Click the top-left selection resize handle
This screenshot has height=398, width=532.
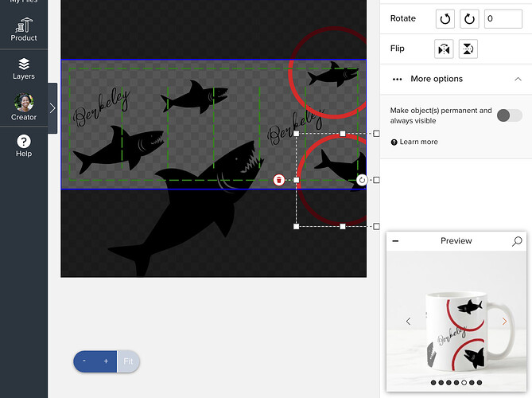pos(296,134)
